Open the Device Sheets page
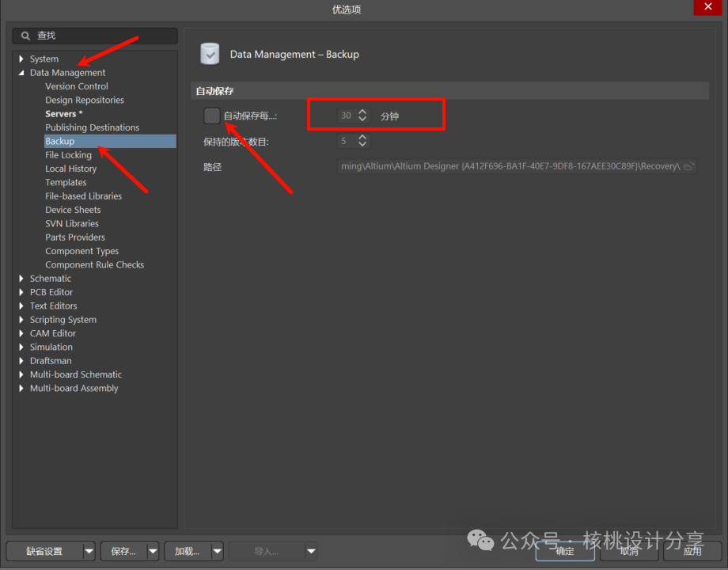Viewport: 728px width, 570px height. pos(73,210)
